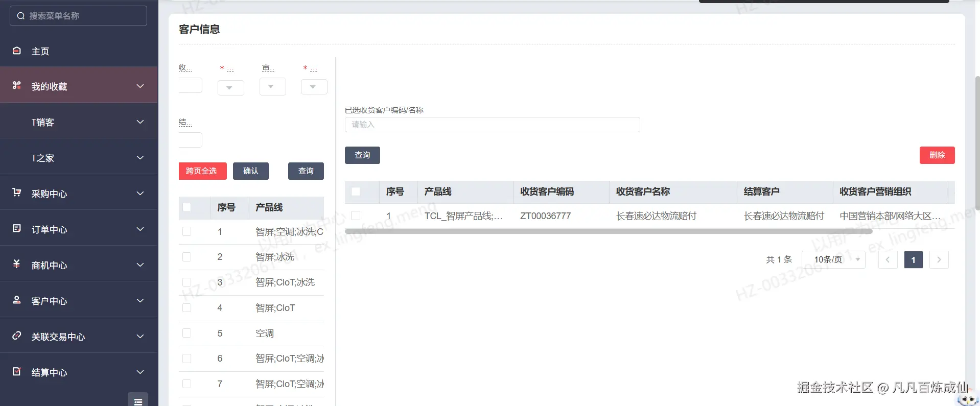980x406 pixels.
Task: Expand T之家 submenu chevron
Action: (140, 157)
